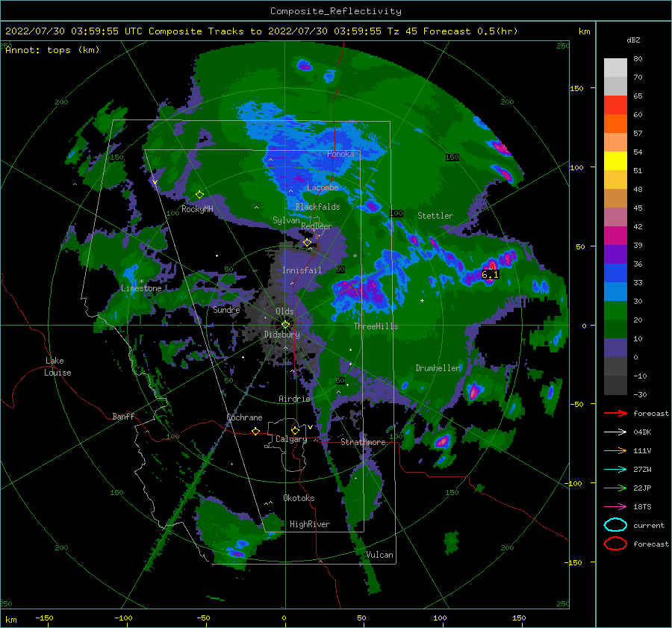
Task: Click the Vulcan city label
Action: point(380,555)
